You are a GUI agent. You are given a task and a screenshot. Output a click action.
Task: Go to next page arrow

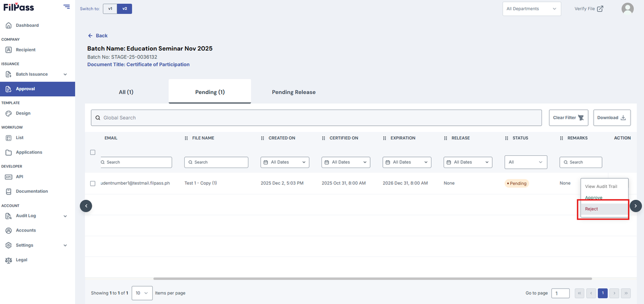coord(614,293)
